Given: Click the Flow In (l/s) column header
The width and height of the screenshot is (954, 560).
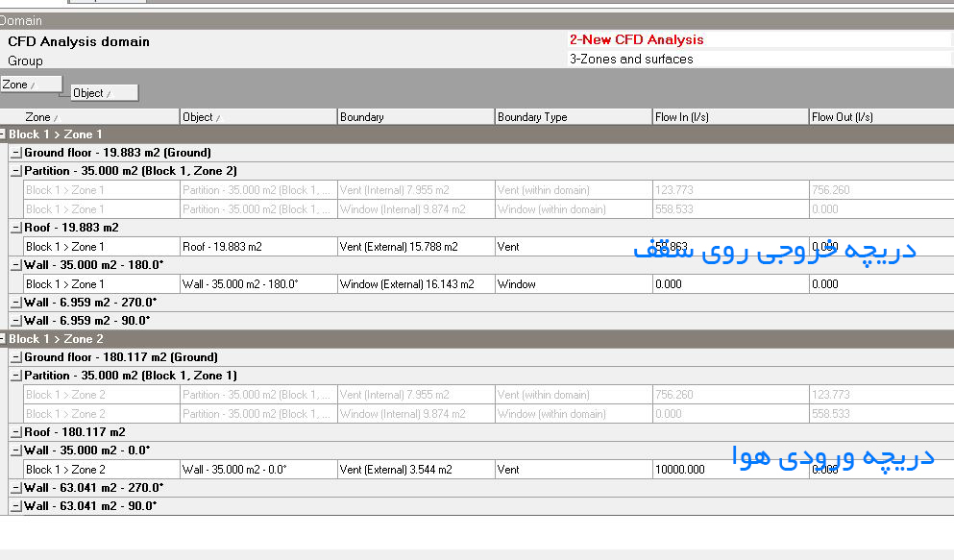Looking at the screenshot, I should 731,117.
